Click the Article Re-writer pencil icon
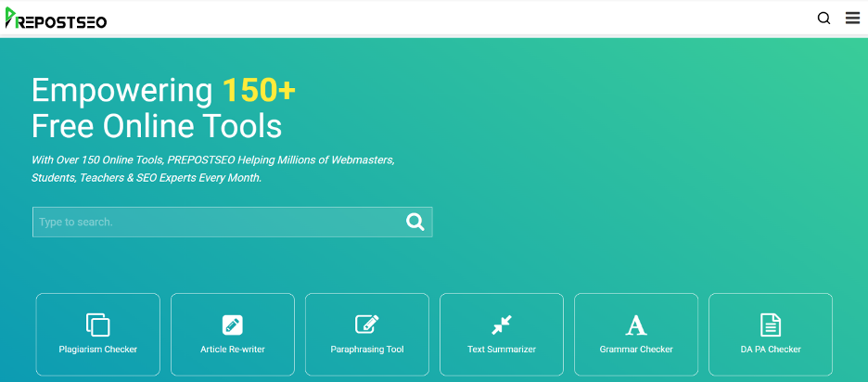868x382 pixels. click(x=233, y=325)
